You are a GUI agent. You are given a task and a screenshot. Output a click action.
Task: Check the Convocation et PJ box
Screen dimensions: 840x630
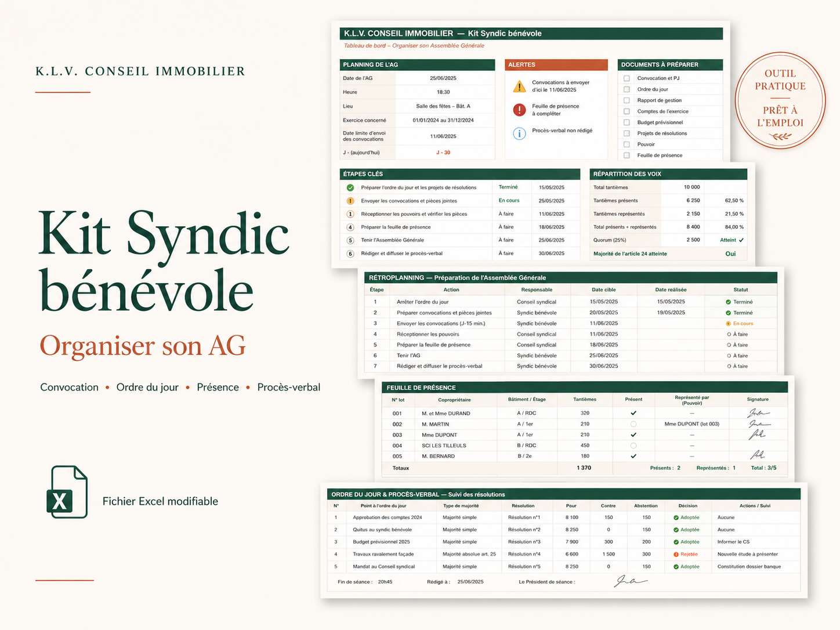[x=627, y=78]
